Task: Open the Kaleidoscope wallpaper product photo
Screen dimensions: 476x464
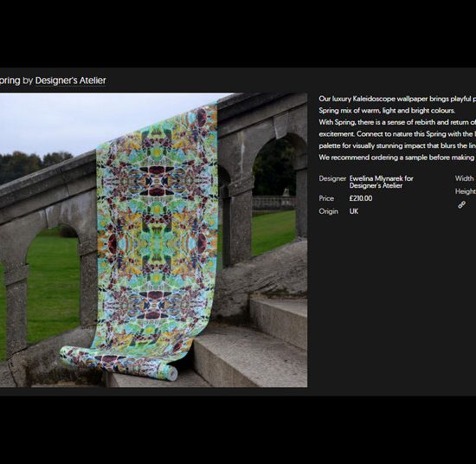Action: coord(153,240)
